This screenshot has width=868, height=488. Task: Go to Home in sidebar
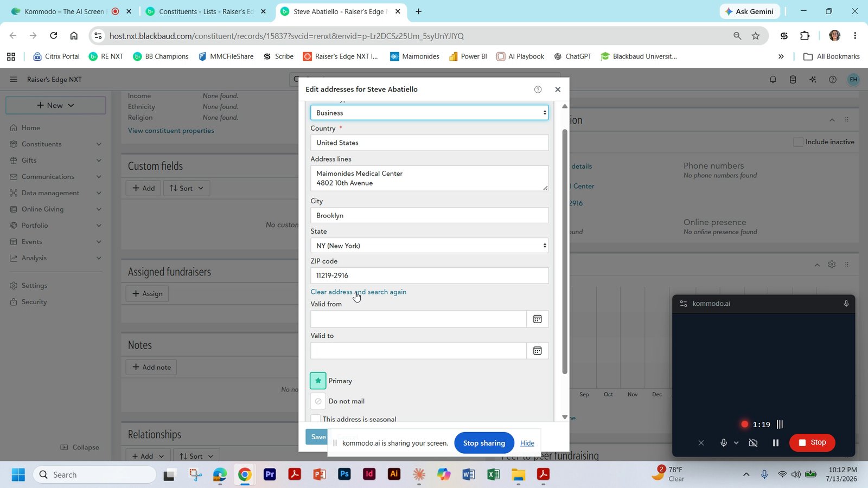[31, 128]
